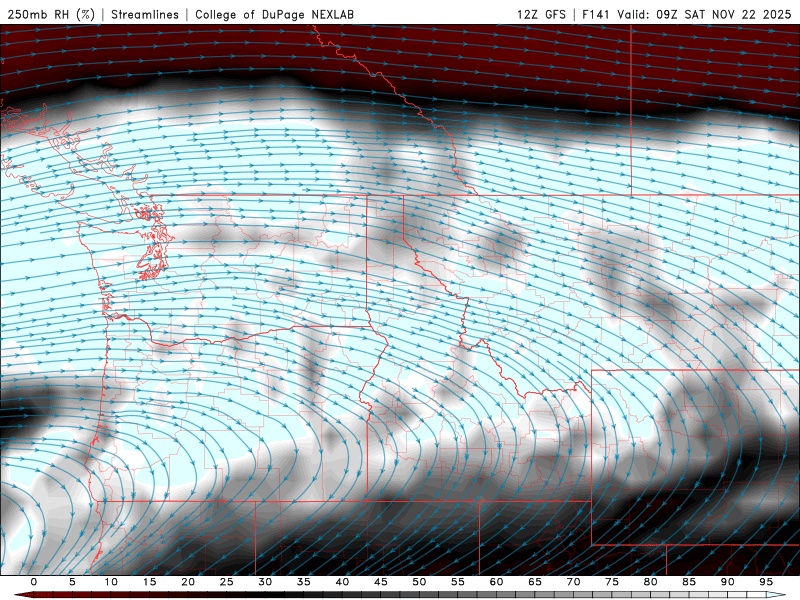This screenshot has width=800, height=600.
Task: Click the 85 value on the color scale
Action: point(689,582)
